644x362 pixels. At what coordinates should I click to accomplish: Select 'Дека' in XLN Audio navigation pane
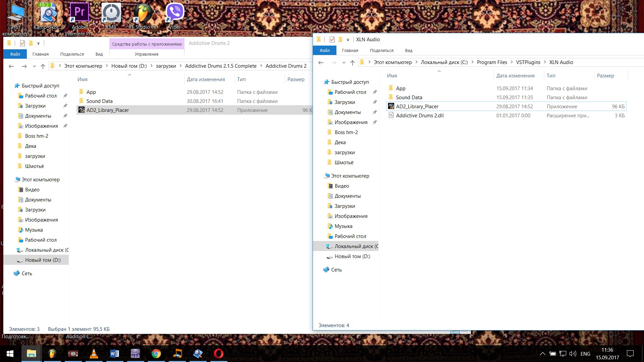[340, 142]
